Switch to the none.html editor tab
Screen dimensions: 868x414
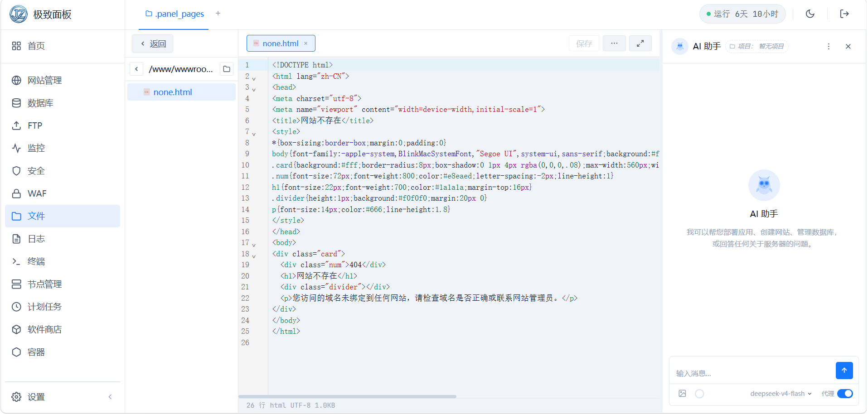280,43
